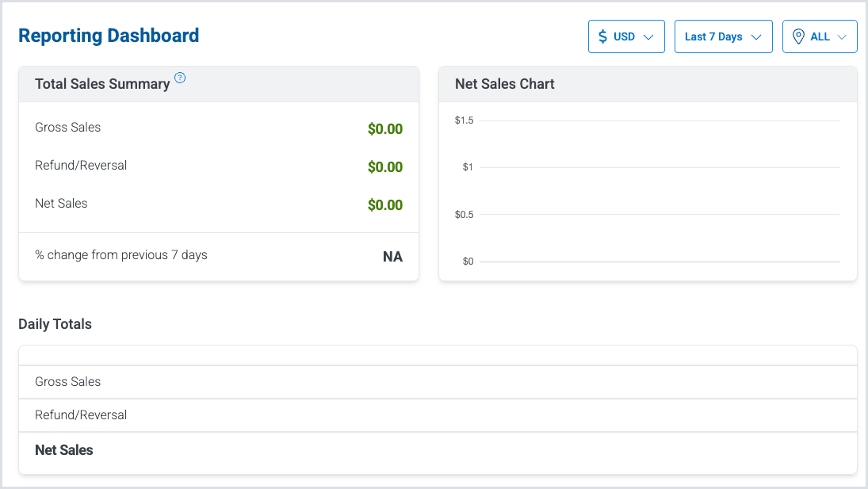The image size is (868, 489).
Task: Expand the Last 7 Days chevron
Action: pos(755,37)
